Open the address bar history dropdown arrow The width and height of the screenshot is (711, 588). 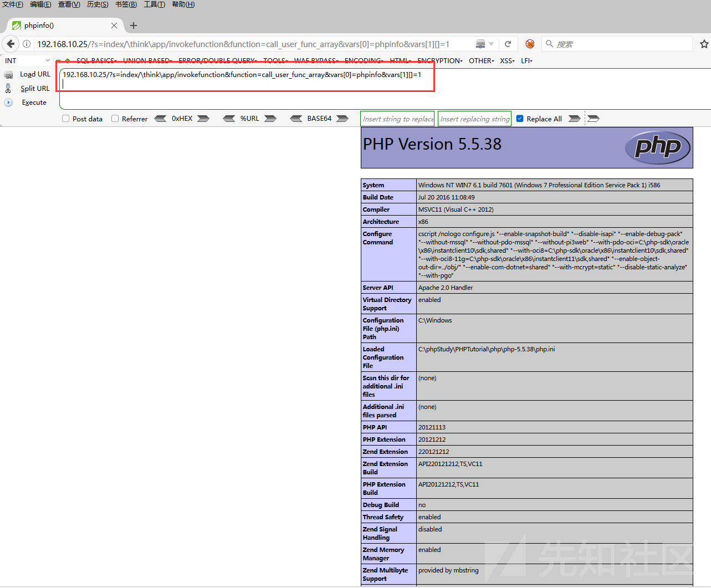[x=491, y=44]
